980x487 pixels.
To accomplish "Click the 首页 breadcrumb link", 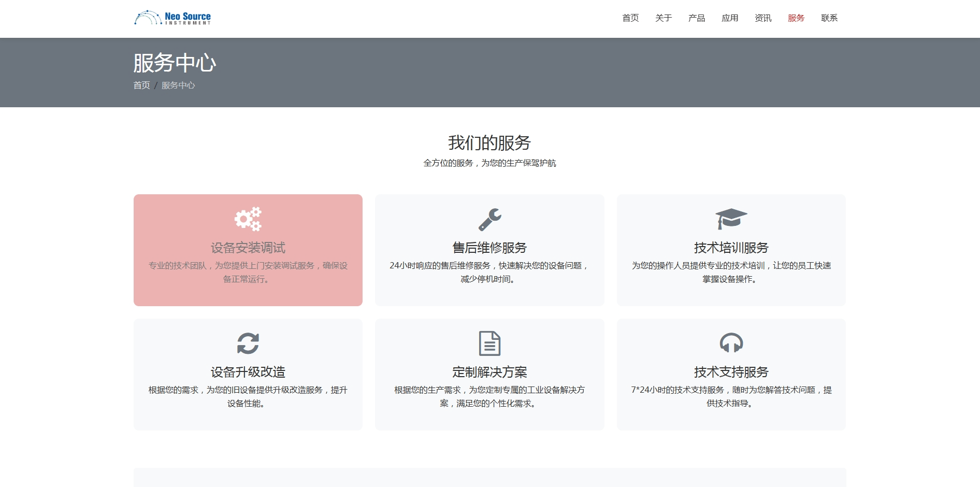I will [141, 85].
